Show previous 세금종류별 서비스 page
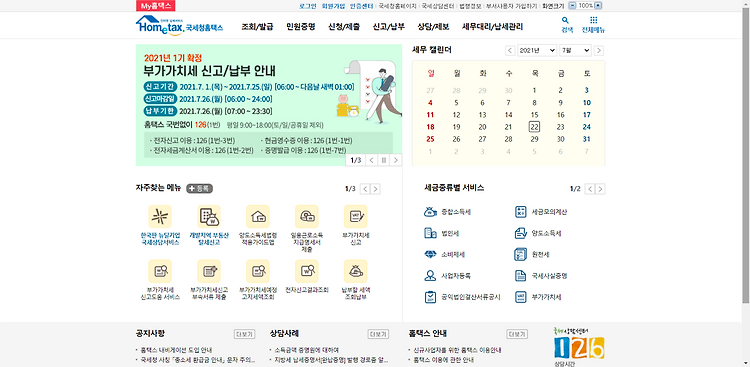Viewport: 750px width, 367px height. coord(590,189)
